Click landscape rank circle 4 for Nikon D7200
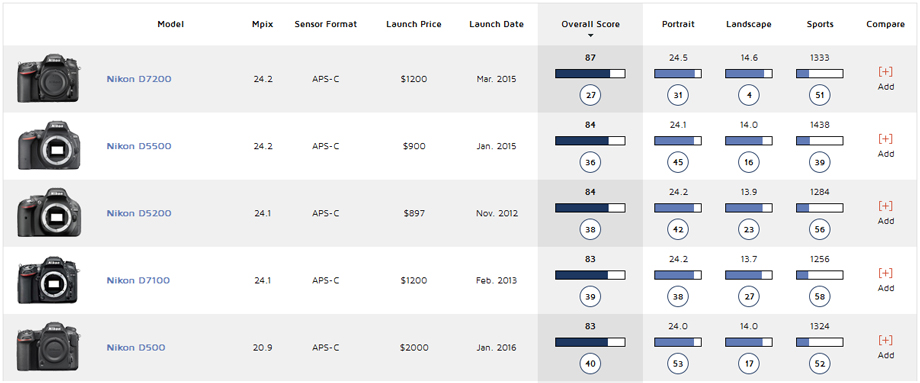The image size is (920, 383). pos(749,96)
